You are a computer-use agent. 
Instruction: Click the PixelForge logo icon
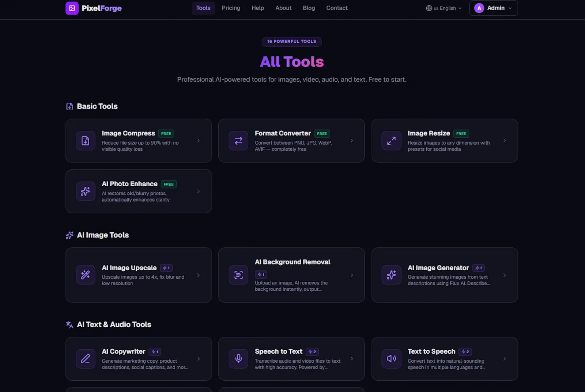72,8
